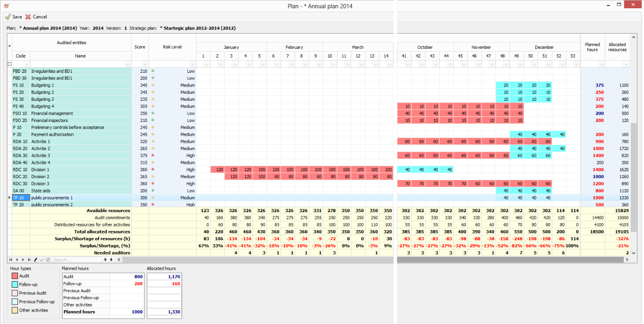The image size is (644, 324).
Task: Click the grid Search input field
Action: pos(76,260)
